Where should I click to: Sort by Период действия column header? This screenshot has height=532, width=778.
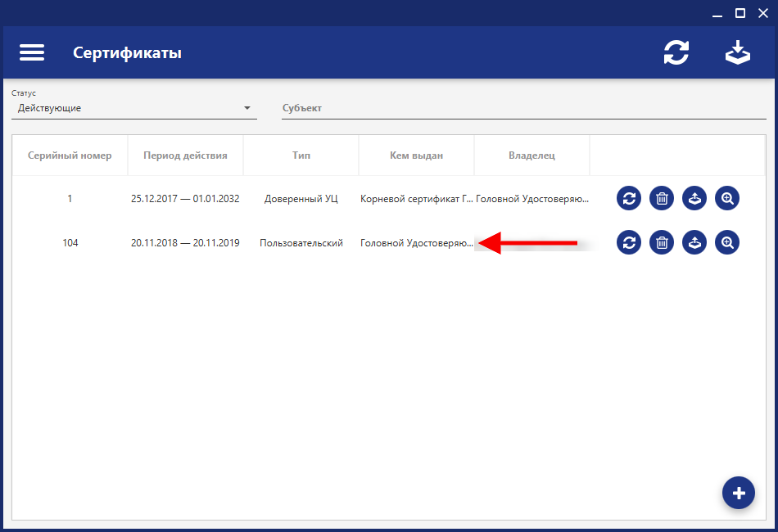click(185, 156)
